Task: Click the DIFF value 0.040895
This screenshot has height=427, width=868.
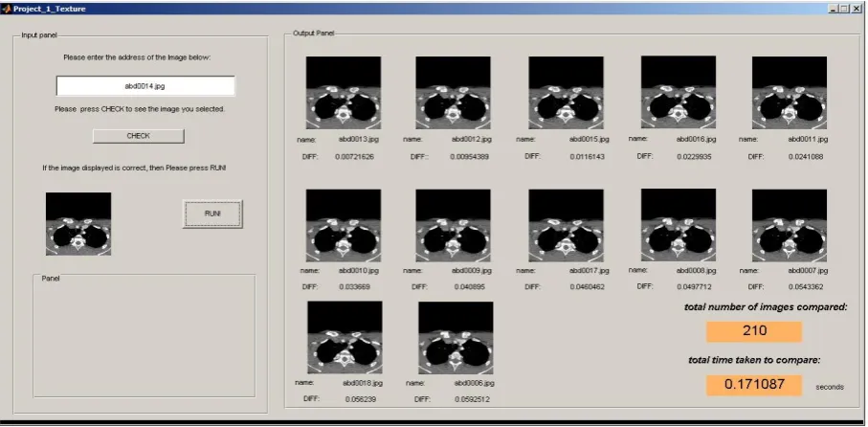Action: 470,287
